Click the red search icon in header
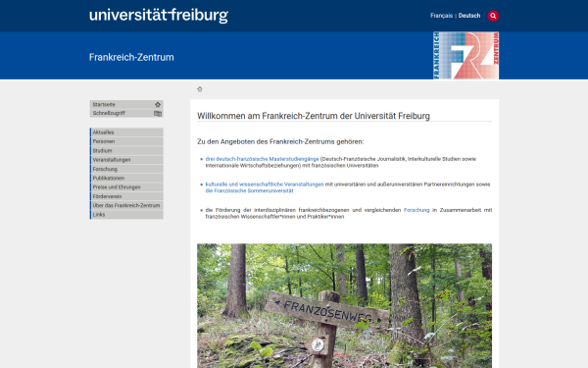Image resolution: width=588 pixels, height=368 pixels. (x=493, y=16)
